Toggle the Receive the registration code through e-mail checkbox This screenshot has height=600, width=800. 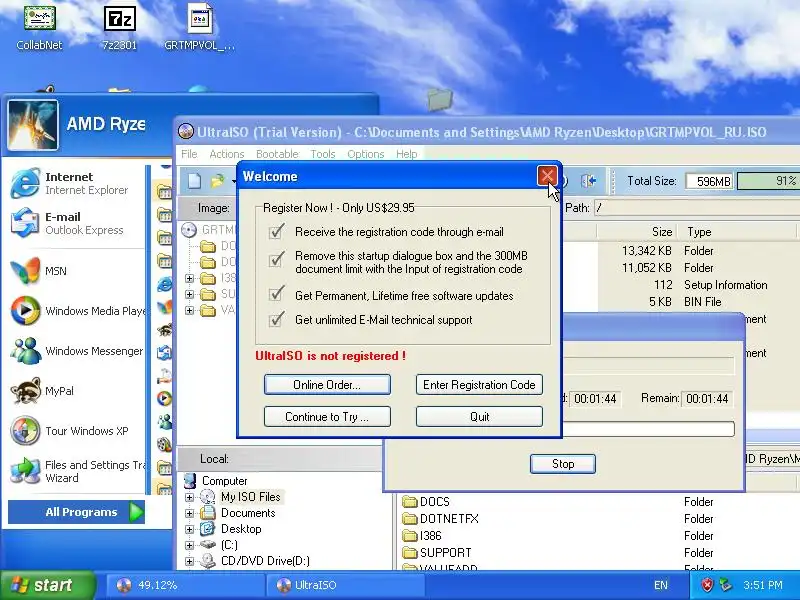tap(277, 232)
